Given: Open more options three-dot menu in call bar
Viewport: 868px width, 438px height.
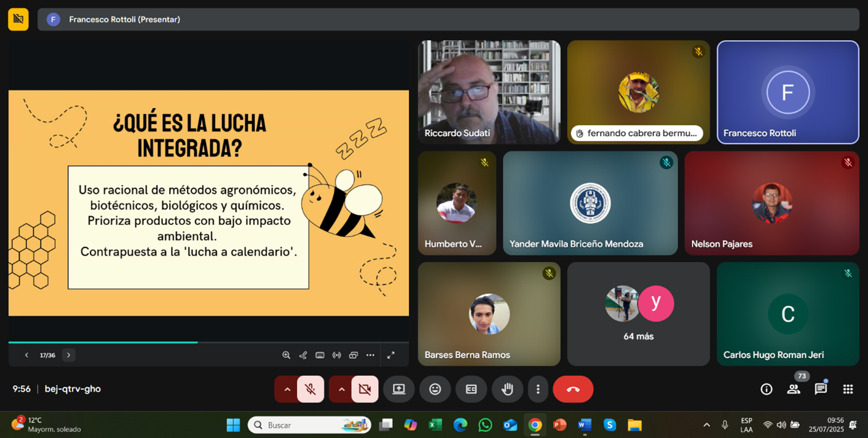Looking at the screenshot, I should [x=538, y=389].
